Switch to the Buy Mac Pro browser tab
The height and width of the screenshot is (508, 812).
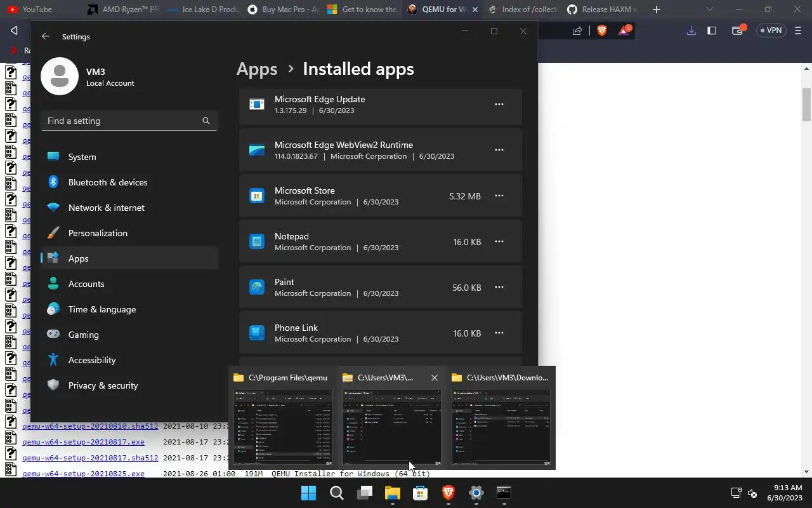[283, 10]
